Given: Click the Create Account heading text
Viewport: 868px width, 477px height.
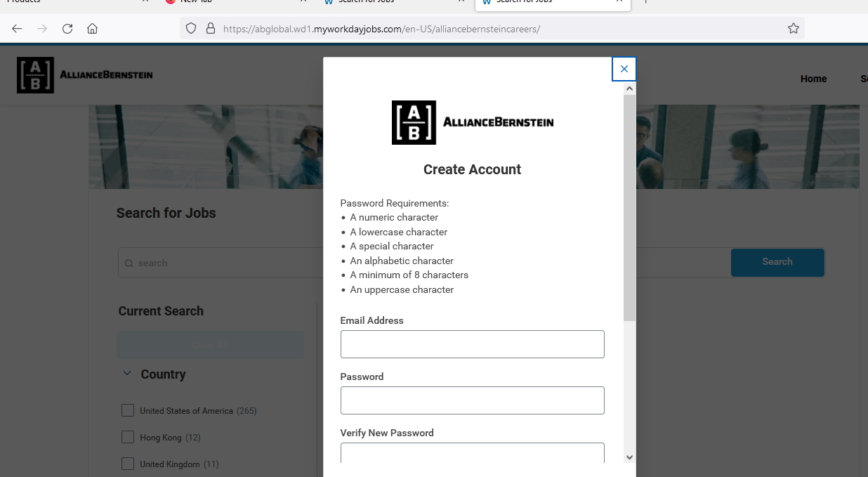Looking at the screenshot, I should pyautogui.click(x=473, y=169).
